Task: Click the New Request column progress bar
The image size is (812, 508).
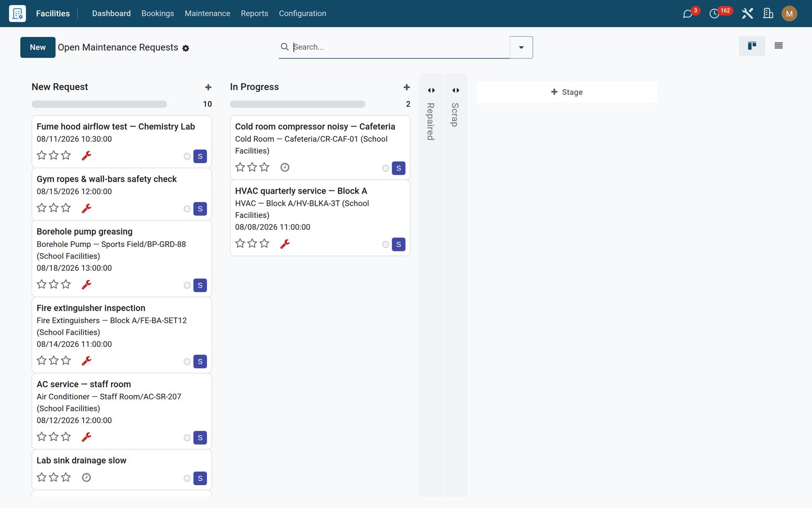Action: (x=99, y=104)
